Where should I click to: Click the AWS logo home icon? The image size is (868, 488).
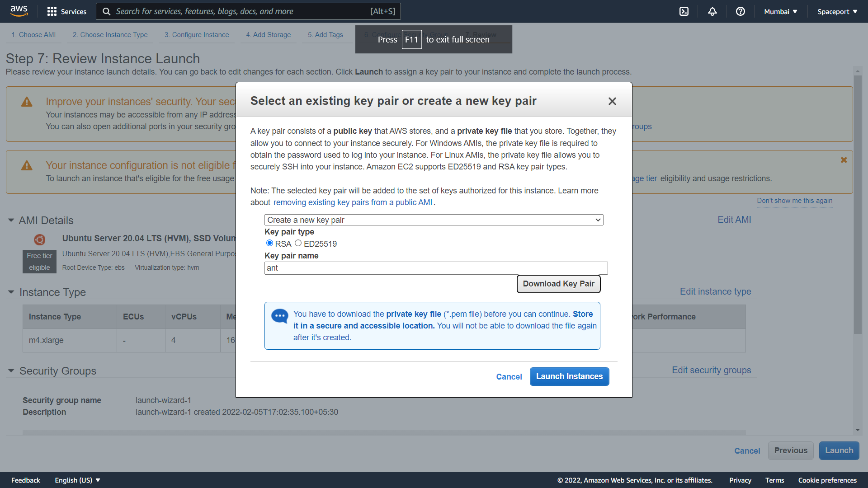click(19, 11)
